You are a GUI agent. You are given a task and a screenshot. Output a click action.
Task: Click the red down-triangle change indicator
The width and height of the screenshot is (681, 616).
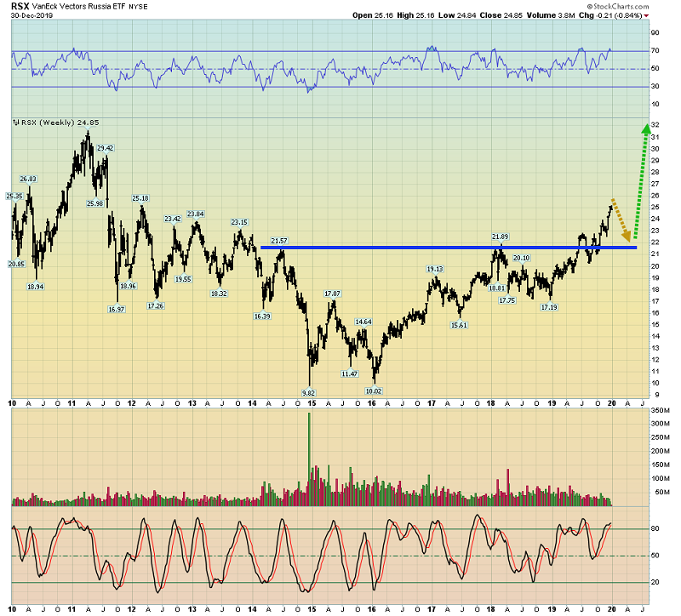coord(647,15)
